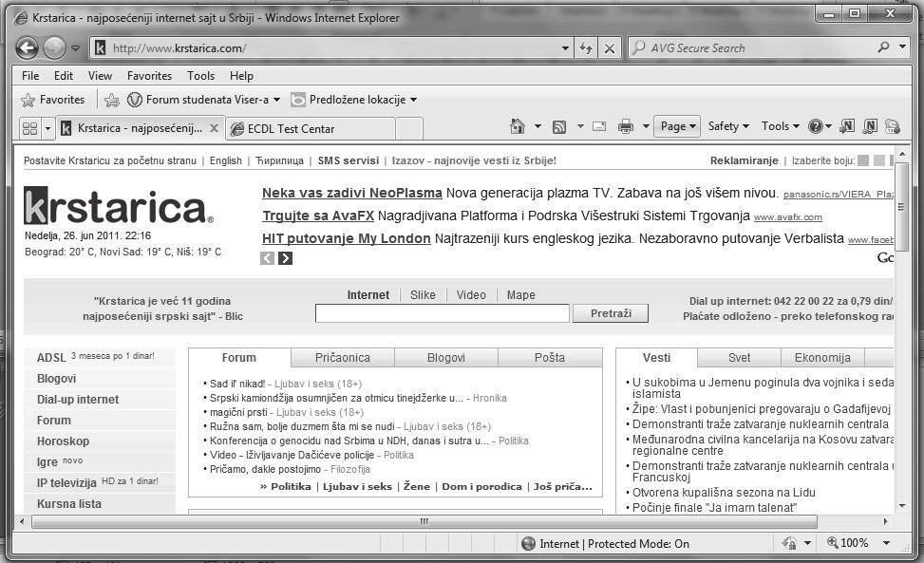Open the Page command bar menu
The width and height of the screenshot is (924, 563).
(x=677, y=126)
